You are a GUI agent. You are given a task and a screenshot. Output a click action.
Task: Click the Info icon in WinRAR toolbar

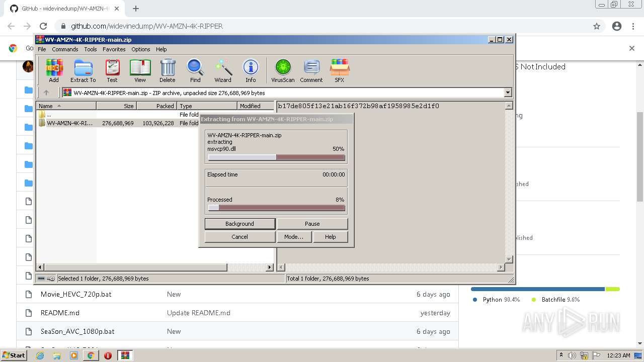[251, 71]
